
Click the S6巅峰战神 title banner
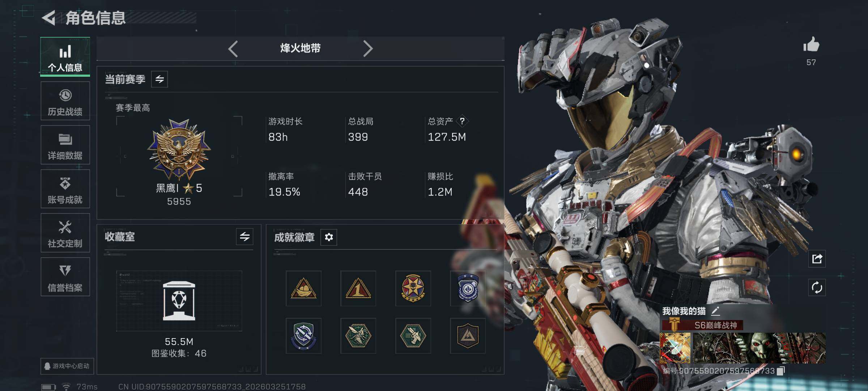703,325
